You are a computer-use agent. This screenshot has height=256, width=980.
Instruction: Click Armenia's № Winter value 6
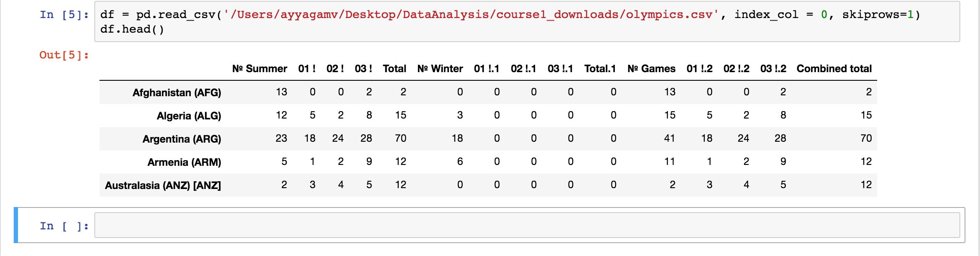click(x=460, y=162)
